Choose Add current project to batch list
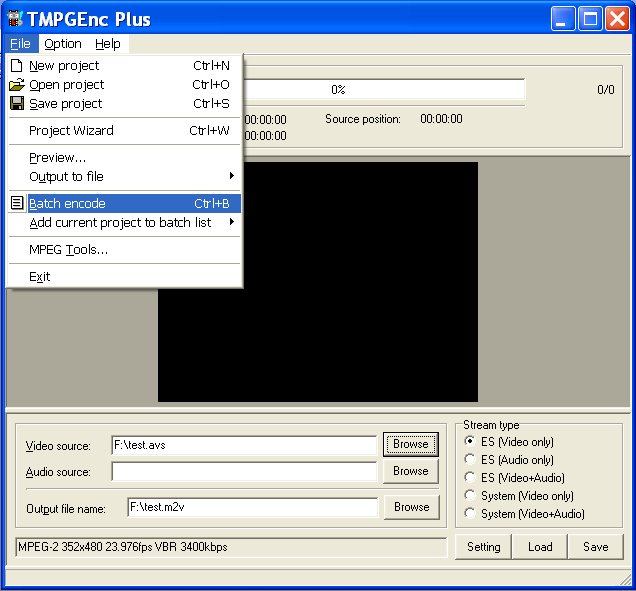This screenshot has height=591, width=636. pos(125,222)
